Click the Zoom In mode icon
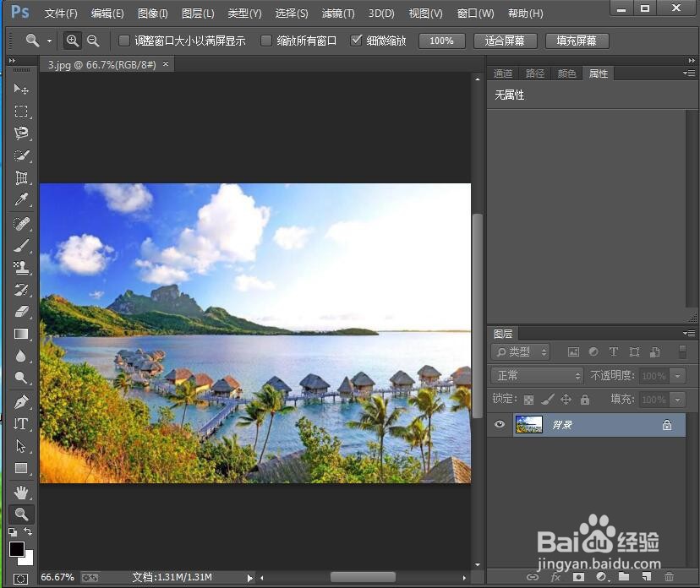The image size is (700, 588). (x=73, y=41)
